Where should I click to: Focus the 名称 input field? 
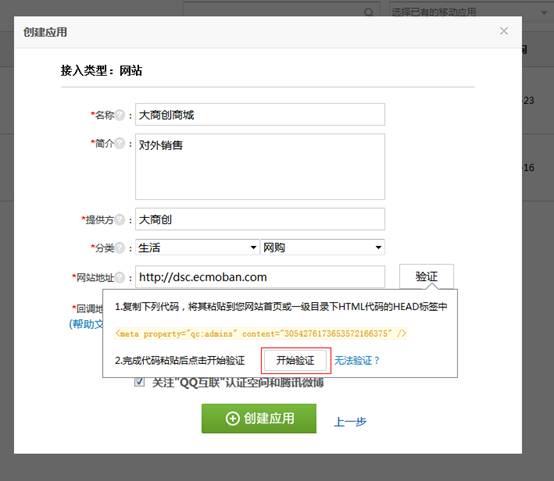pos(260,115)
